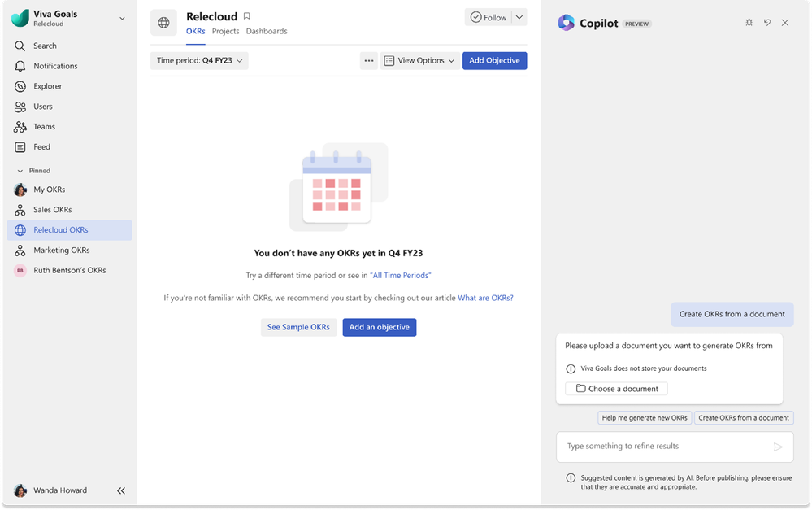Click the Copilot undo/reset arrow icon
The width and height of the screenshot is (812, 510).
(x=767, y=22)
